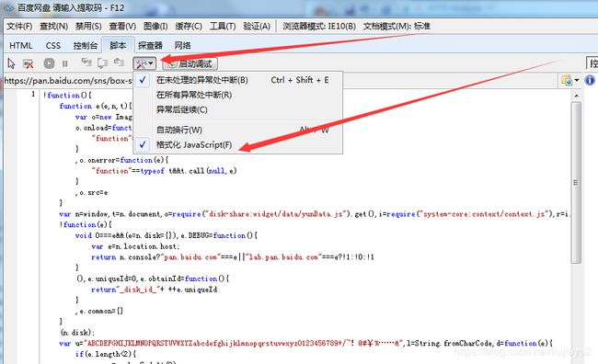Open the 查找(N) menu

coord(53,27)
